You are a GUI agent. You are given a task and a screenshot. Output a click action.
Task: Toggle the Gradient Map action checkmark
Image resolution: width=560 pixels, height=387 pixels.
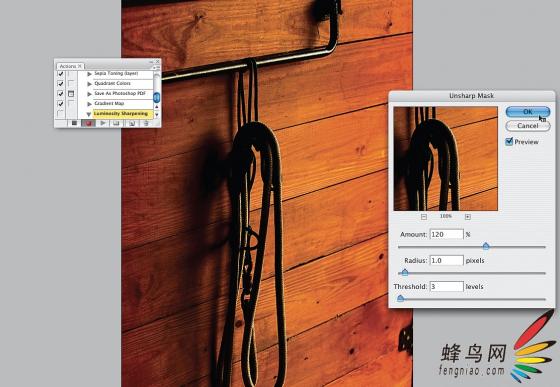click(60, 104)
